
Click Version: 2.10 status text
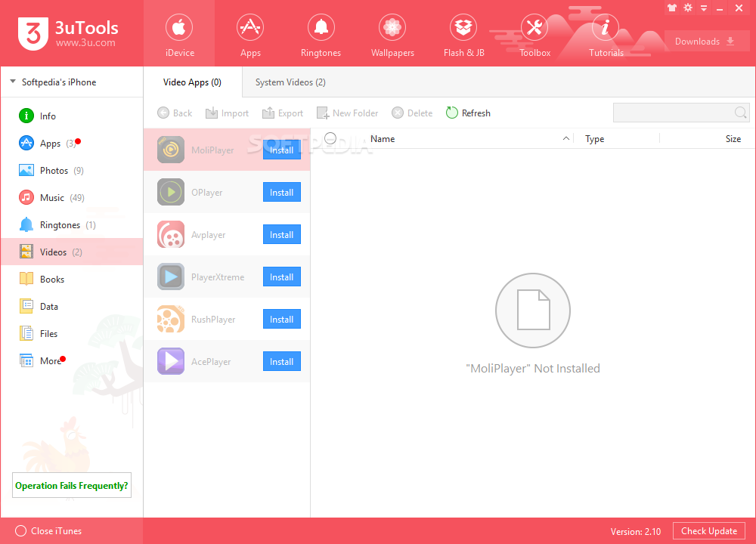(x=636, y=531)
